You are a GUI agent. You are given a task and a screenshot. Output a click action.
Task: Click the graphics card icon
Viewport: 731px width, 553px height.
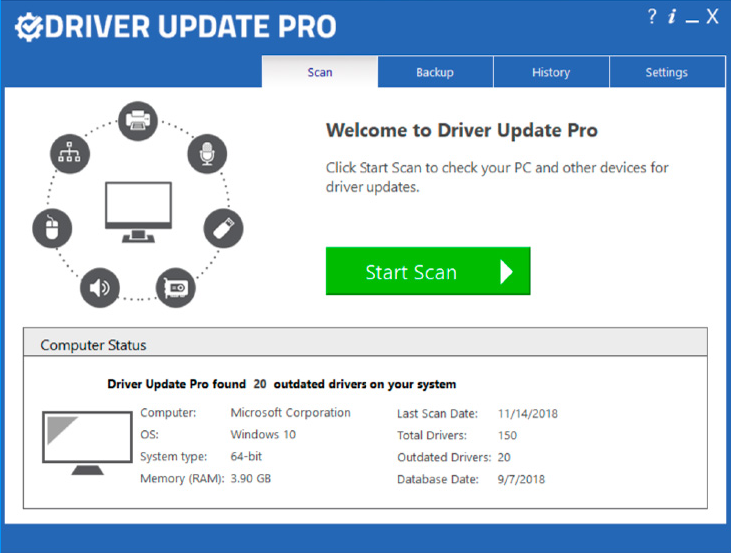click(x=176, y=288)
